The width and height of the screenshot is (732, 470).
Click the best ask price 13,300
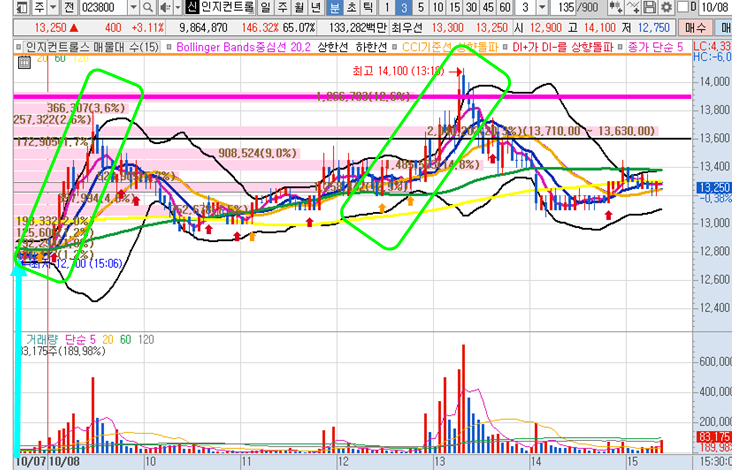(x=448, y=28)
